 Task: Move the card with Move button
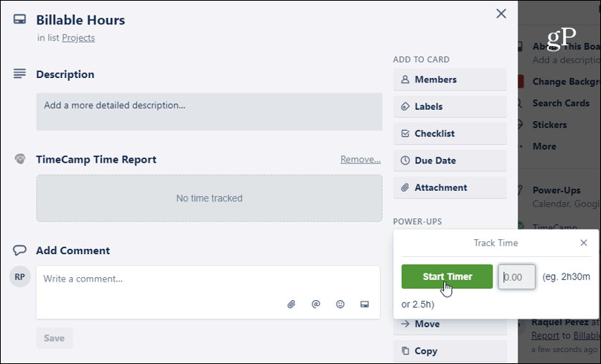(450, 326)
